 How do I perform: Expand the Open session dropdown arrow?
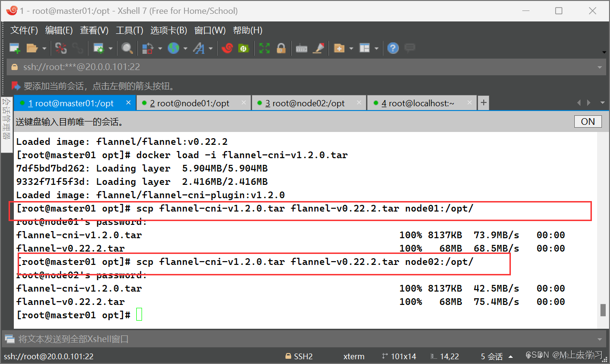pos(44,48)
